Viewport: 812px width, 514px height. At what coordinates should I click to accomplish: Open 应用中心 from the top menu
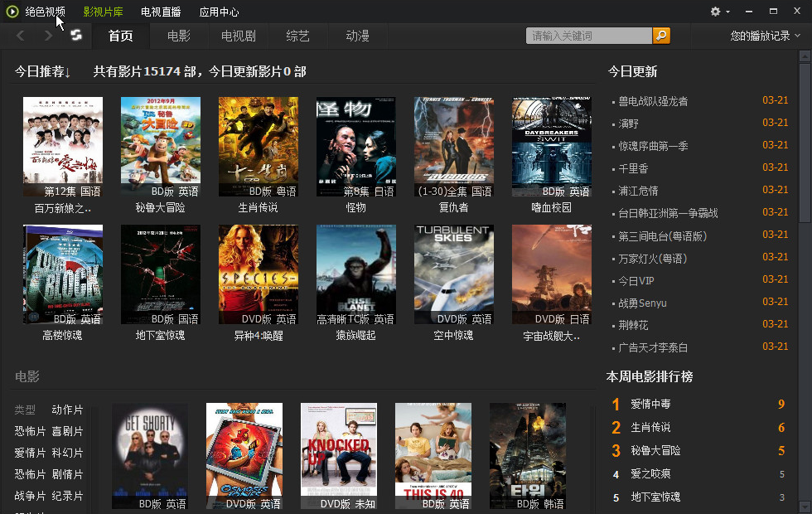[220, 12]
